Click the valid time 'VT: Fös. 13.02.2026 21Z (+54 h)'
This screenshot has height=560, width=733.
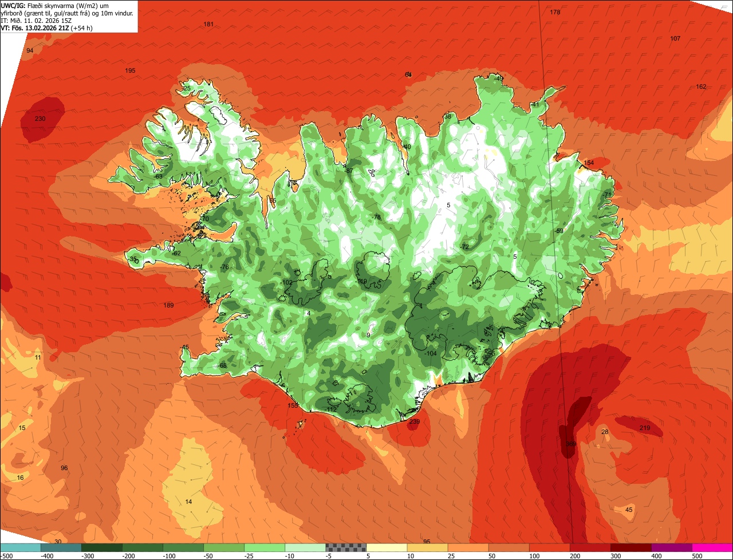[x=47, y=28]
